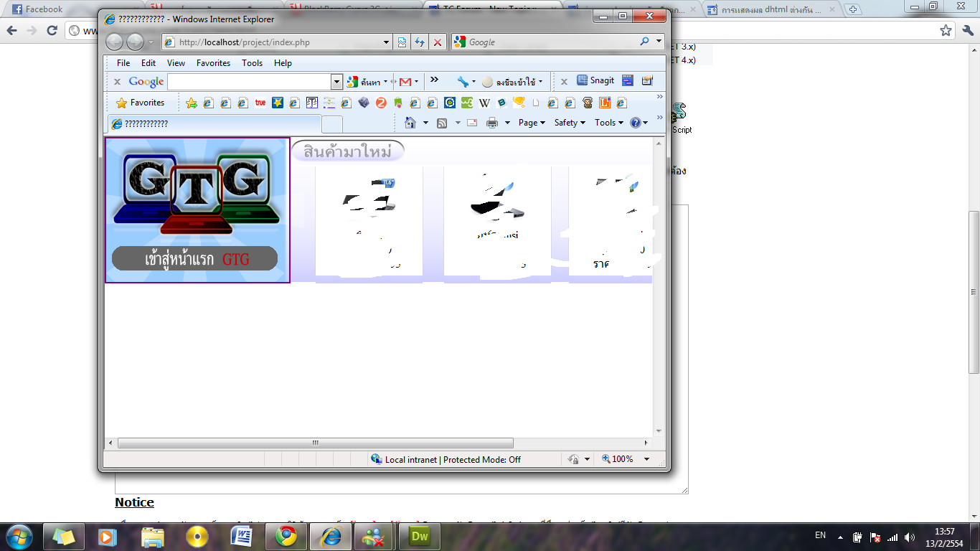Reload the page in the Chrome window
The width and height of the screenshot is (980, 551).
52,30
